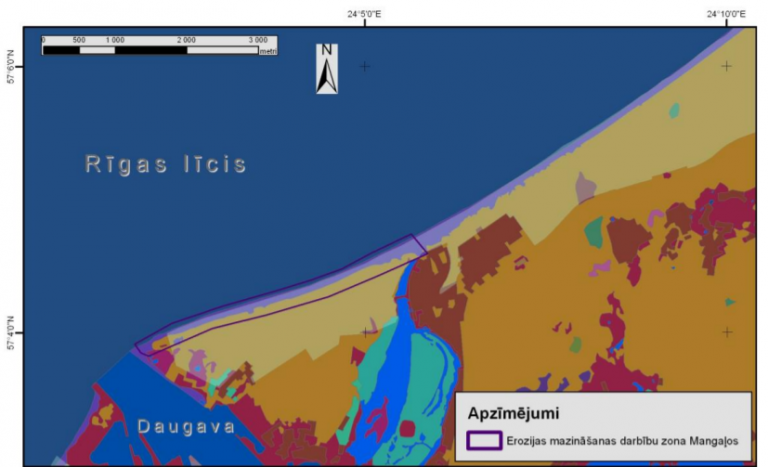This screenshot has height=467, width=768.
Task: Click the Daugava river label
Action: click(186, 427)
